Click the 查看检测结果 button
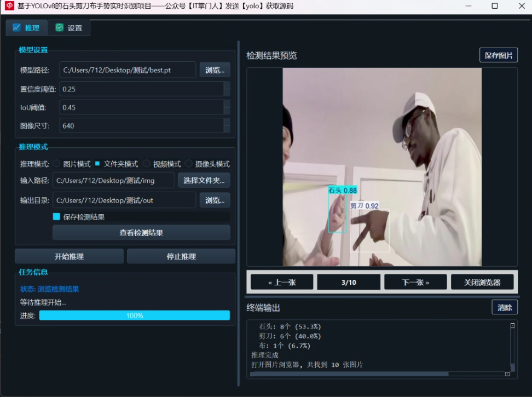This screenshot has width=532, height=397. pos(141,232)
